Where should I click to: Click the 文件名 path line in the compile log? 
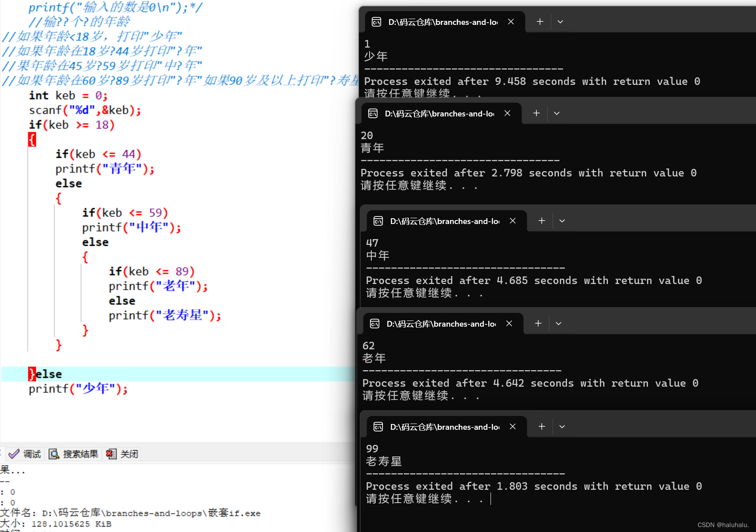tap(130, 513)
